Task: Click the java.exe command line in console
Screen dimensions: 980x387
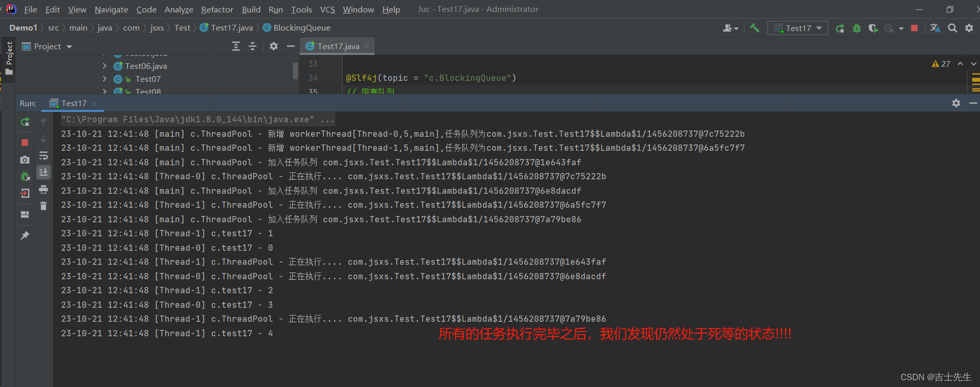Action: click(197, 119)
